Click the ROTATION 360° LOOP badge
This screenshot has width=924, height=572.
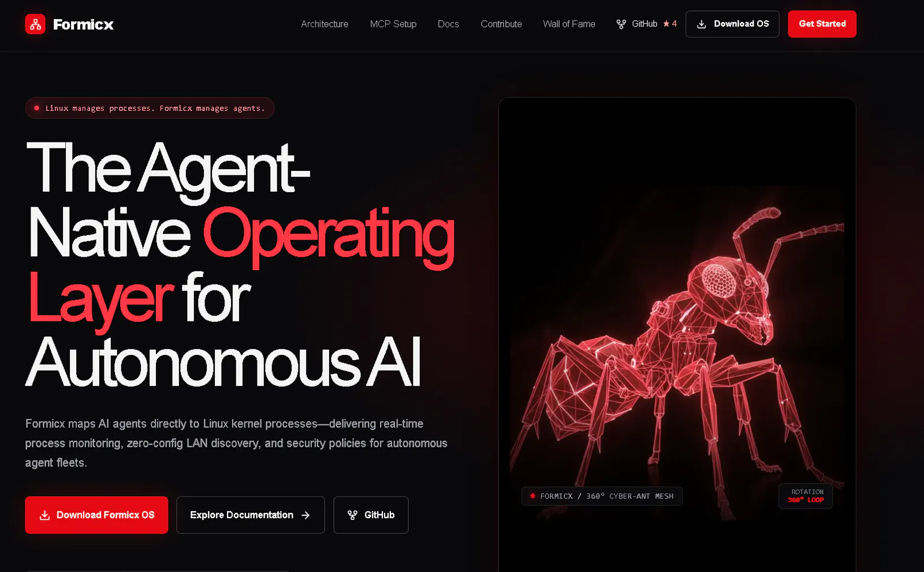(x=806, y=496)
